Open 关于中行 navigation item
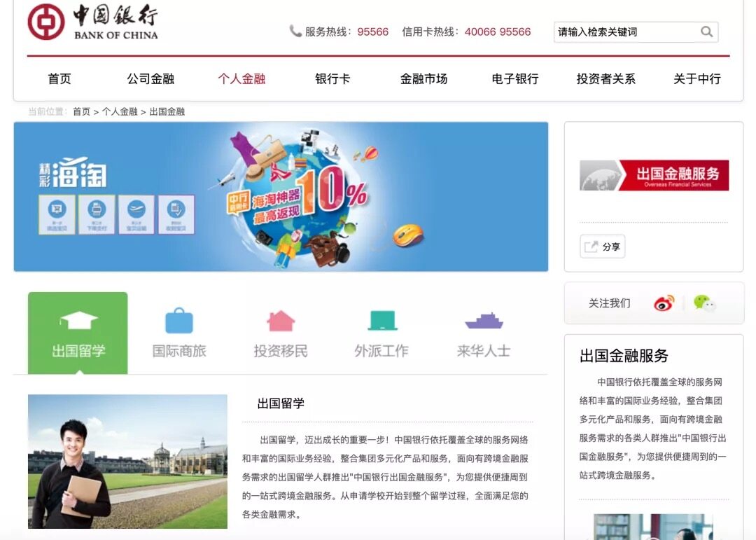This screenshot has height=540, width=756. (x=697, y=78)
